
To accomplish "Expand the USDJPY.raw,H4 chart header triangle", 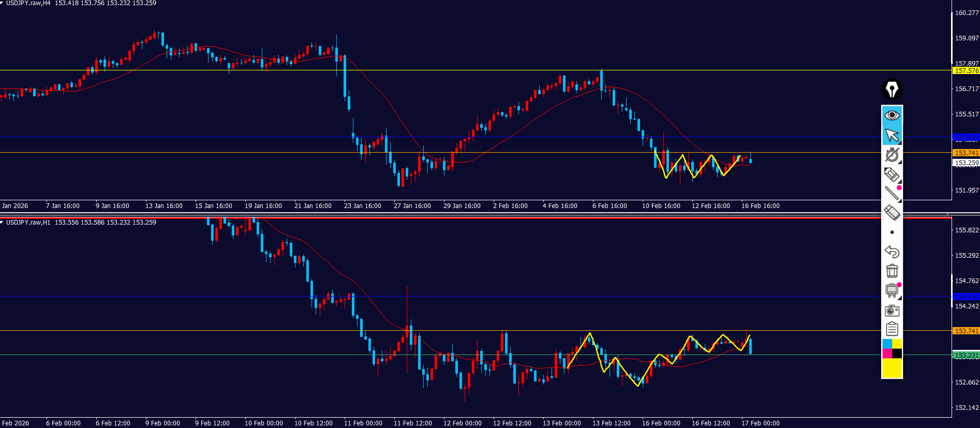I will click(x=2, y=3).
